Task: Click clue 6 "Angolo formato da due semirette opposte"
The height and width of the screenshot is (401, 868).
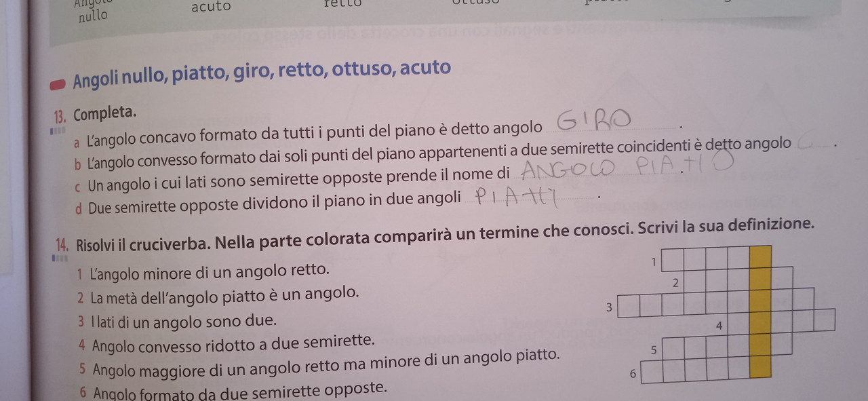Action: coord(234,391)
